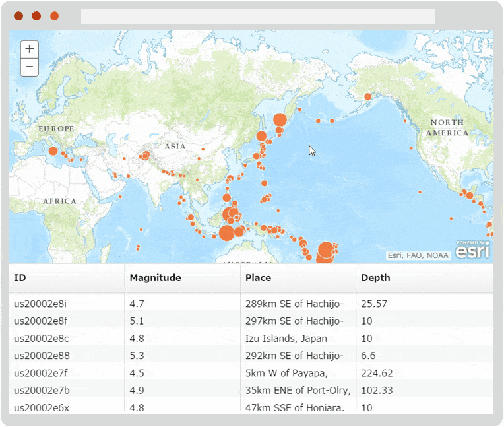504x427 pixels.
Task: Click magnitude value 4.9
Action: coord(137,390)
